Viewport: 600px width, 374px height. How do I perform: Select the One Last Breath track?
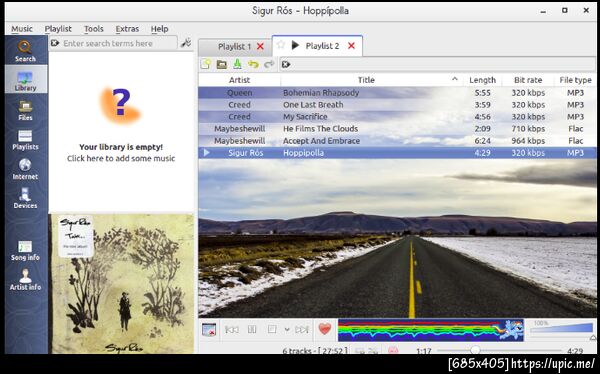[x=397, y=105]
